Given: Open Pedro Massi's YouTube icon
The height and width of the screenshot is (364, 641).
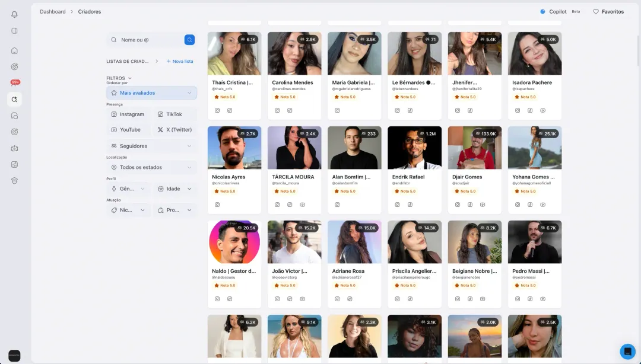Looking at the screenshot, I should pyautogui.click(x=543, y=299).
